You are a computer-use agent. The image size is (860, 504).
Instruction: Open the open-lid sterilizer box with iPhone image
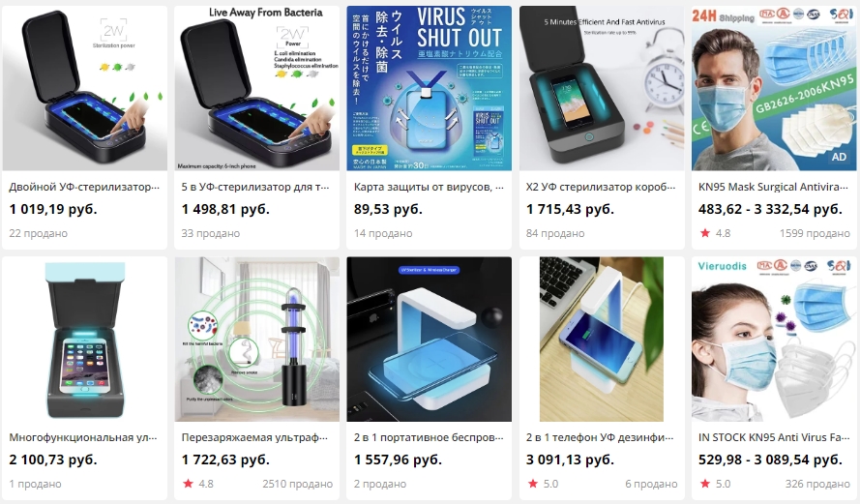(x=84, y=339)
